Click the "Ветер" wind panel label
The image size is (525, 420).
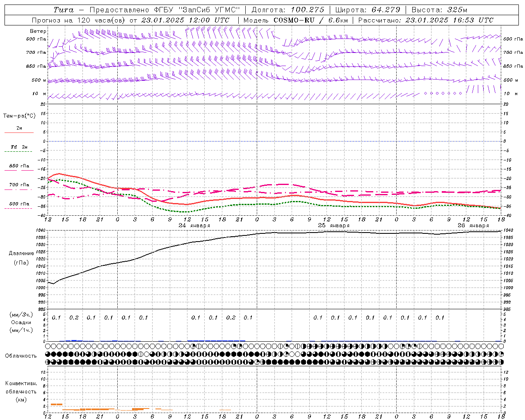pos(38,31)
